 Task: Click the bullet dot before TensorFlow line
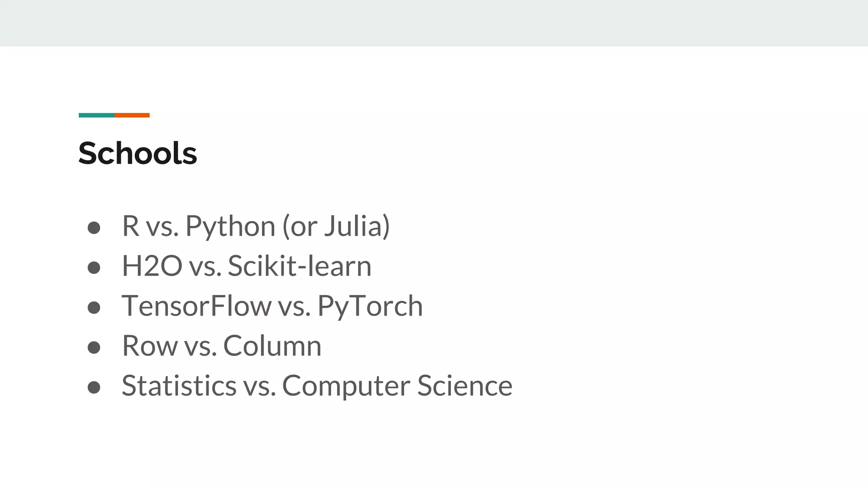(94, 308)
